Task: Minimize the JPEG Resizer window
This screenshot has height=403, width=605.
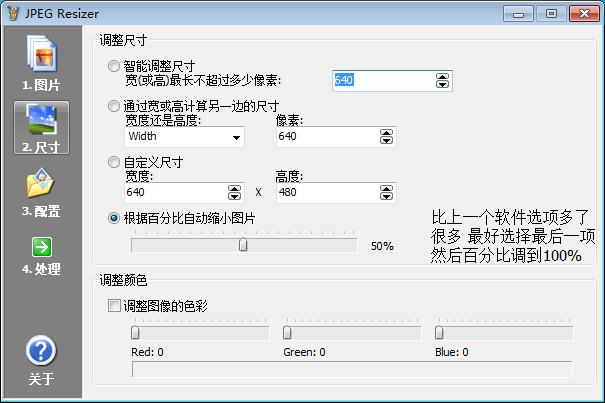Action: click(518, 14)
